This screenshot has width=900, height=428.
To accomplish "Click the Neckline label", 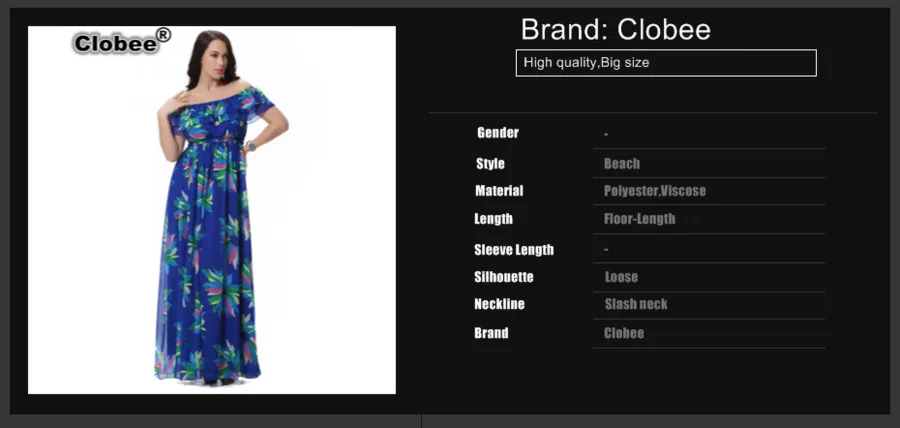I will click(x=499, y=304).
